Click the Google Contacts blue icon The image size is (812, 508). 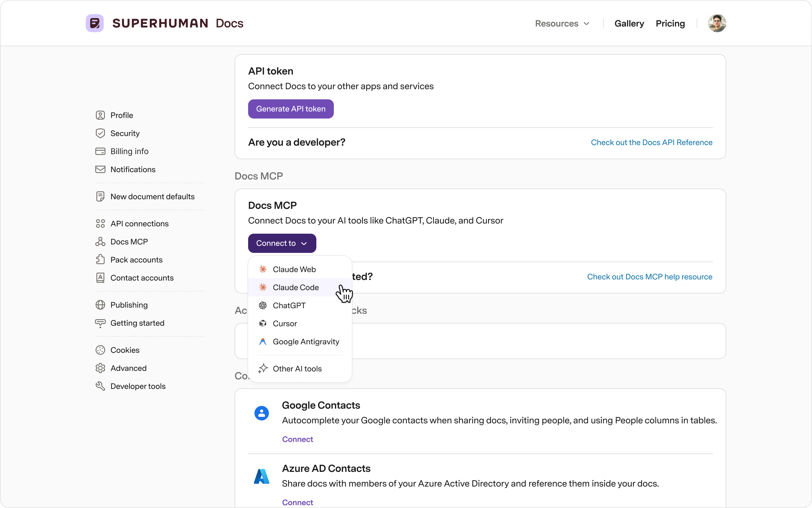262,413
